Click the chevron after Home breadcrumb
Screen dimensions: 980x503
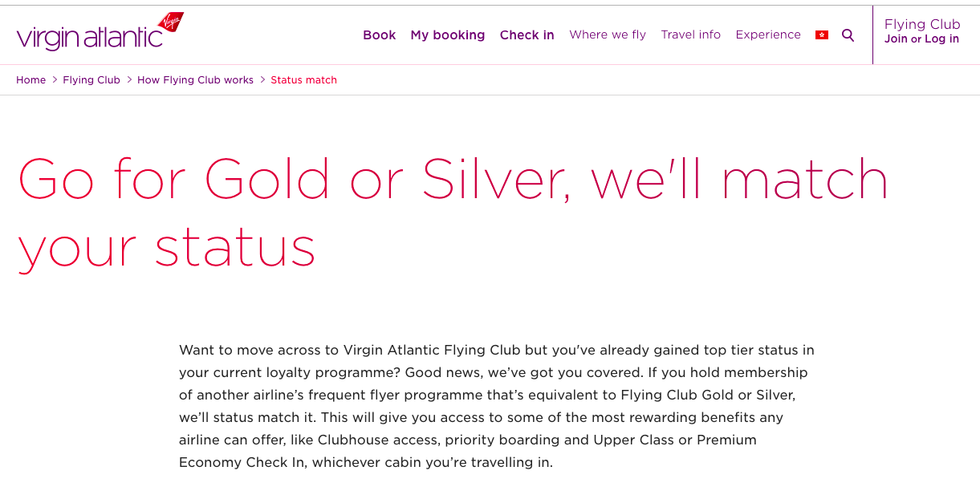point(55,80)
